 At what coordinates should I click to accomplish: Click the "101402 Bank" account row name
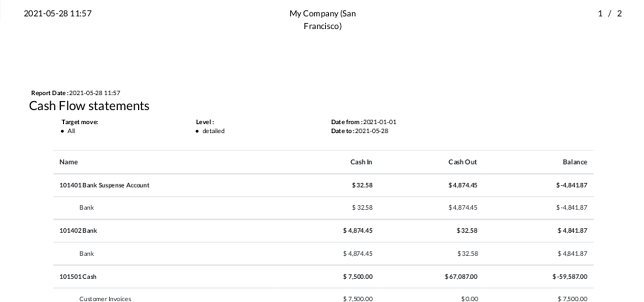tap(78, 230)
